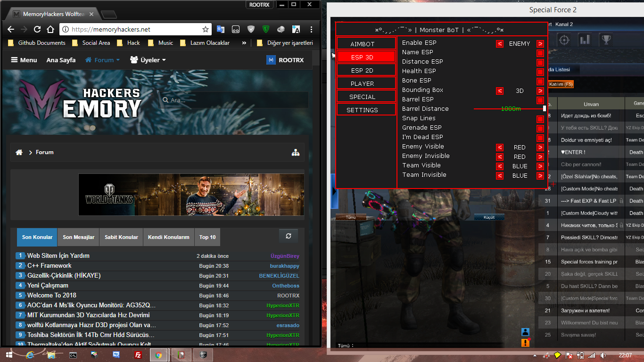Click the previous arrow for Bounding Box
Viewport: 644px width, 362px height.
(500, 90)
